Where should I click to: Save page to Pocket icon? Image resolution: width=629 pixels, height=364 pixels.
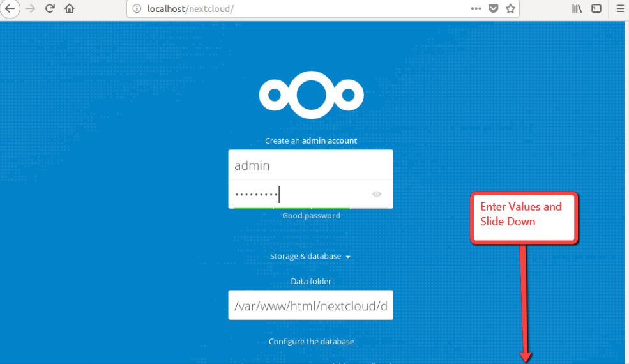pos(494,8)
